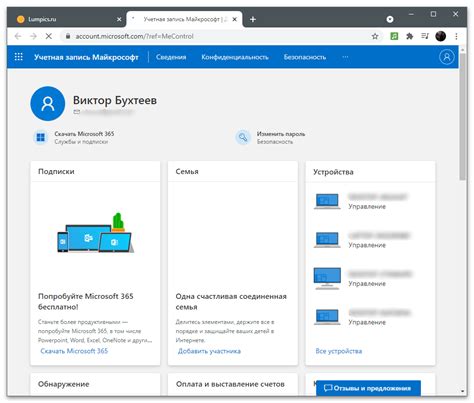Go forward with the browser forward arrow
The height and width of the screenshot is (403, 474).
click(33, 36)
